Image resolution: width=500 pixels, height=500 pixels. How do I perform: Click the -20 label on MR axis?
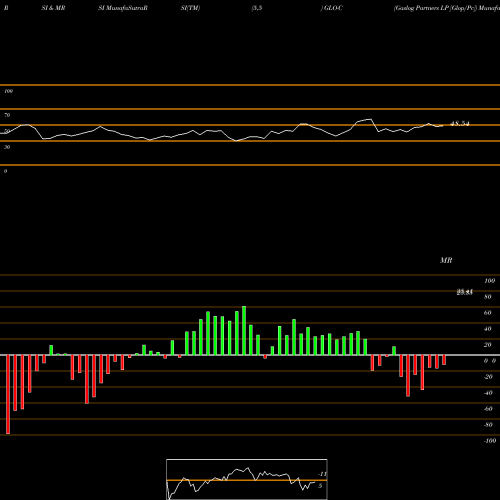tap(488, 377)
